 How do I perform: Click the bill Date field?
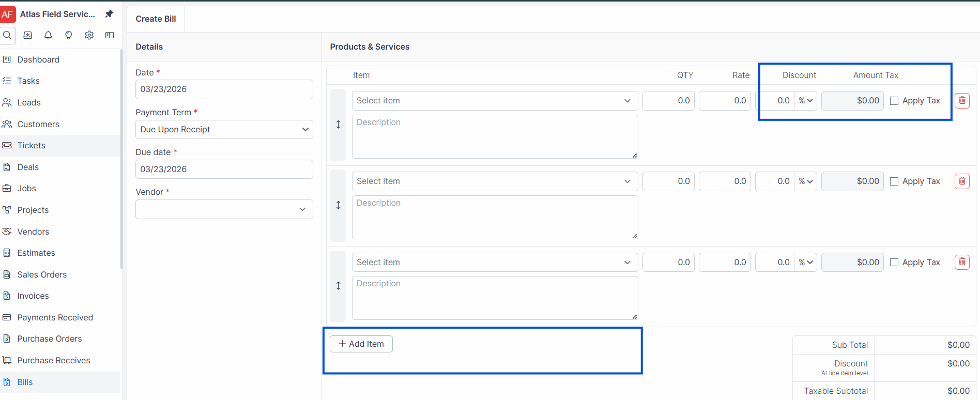tap(224, 89)
